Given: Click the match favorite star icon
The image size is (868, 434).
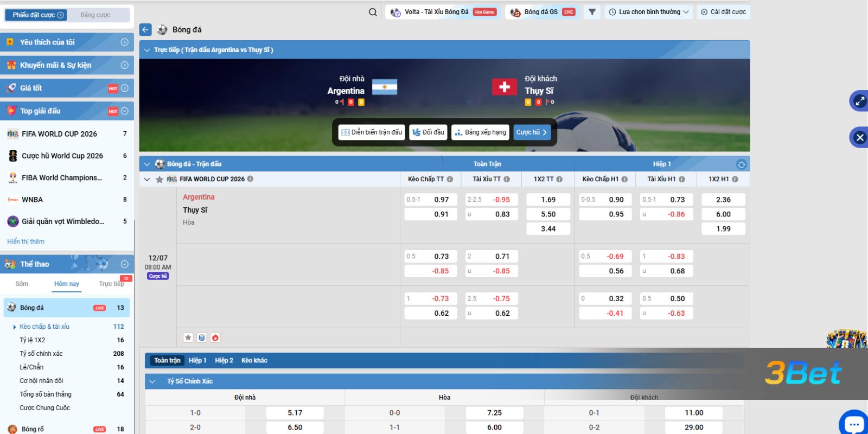Looking at the screenshot, I should point(188,337).
